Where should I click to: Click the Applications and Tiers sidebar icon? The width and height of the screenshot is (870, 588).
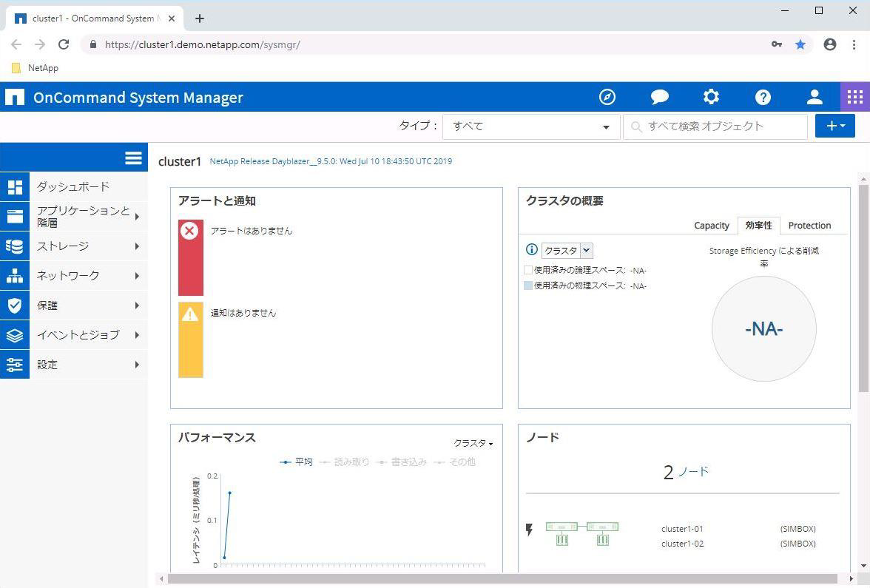click(15, 216)
